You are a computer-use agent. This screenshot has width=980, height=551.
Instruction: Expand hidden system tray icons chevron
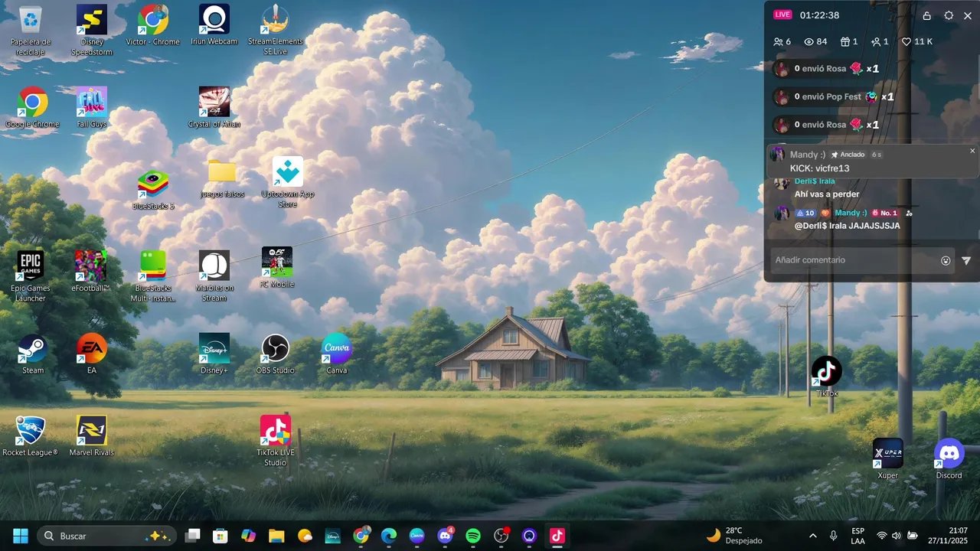(x=812, y=536)
